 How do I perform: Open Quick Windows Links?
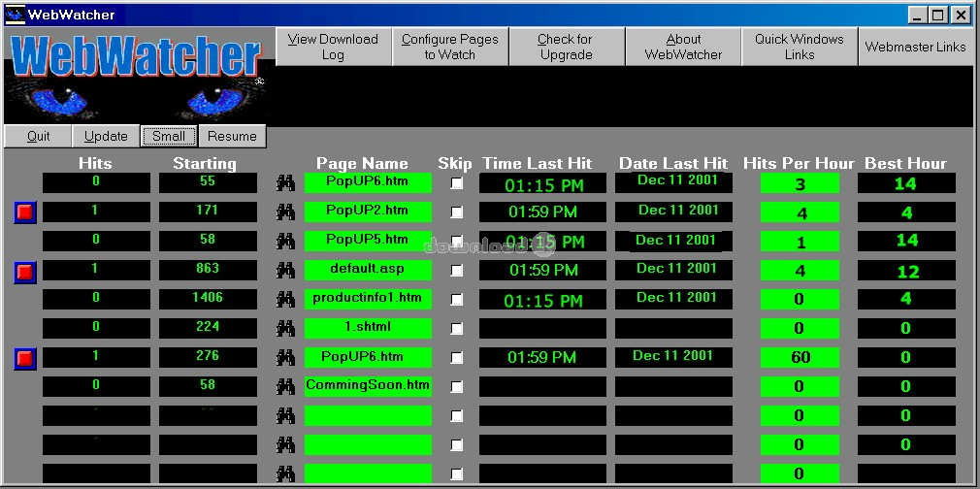800,47
